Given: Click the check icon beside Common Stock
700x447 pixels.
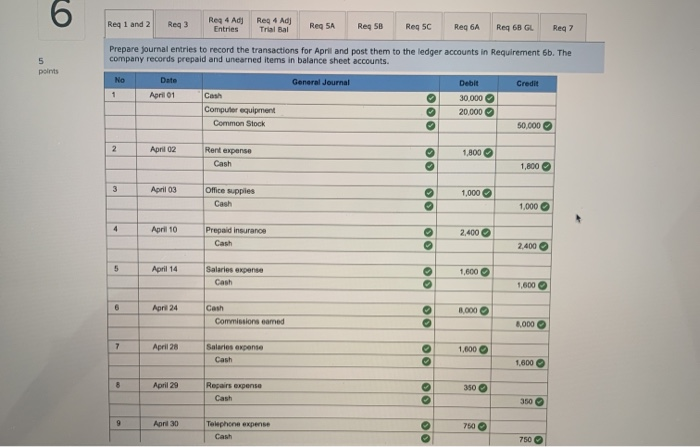Looking at the screenshot, I should (x=430, y=125).
